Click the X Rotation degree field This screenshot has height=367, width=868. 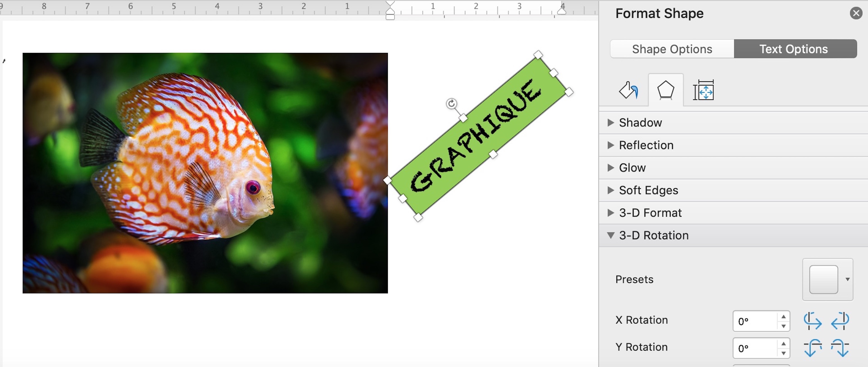tap(755, 321)
